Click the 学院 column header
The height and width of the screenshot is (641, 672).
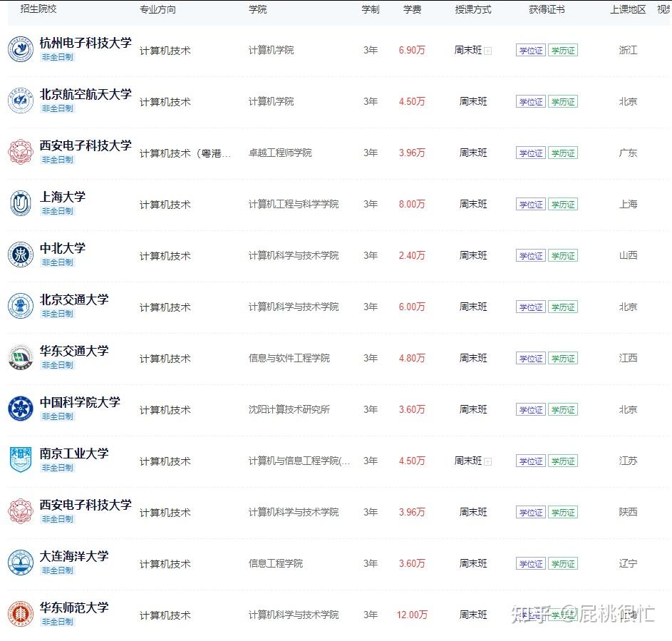click(257, 9)
